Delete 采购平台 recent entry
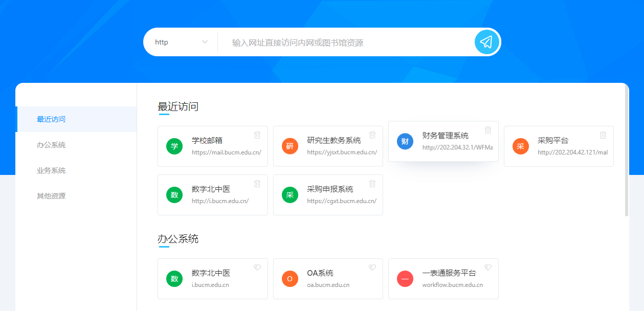This screenshot has width=644, height=311. pyautogui.click(x=603, y=135)
